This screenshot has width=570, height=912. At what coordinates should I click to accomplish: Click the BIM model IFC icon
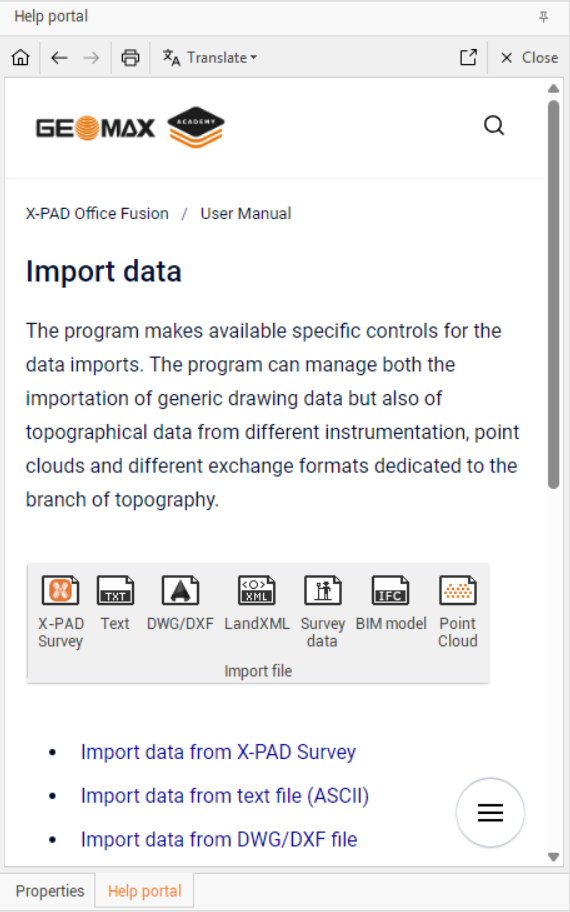390,590
